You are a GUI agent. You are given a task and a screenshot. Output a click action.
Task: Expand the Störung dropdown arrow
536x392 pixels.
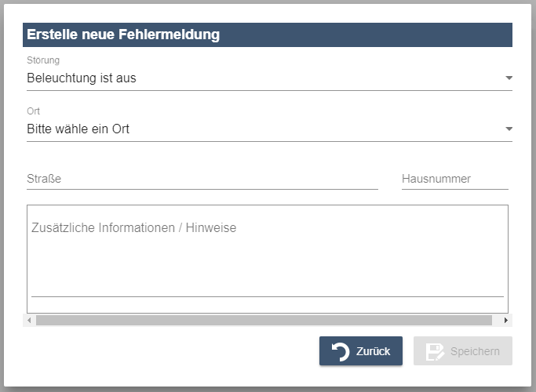[x=509, y=78]
